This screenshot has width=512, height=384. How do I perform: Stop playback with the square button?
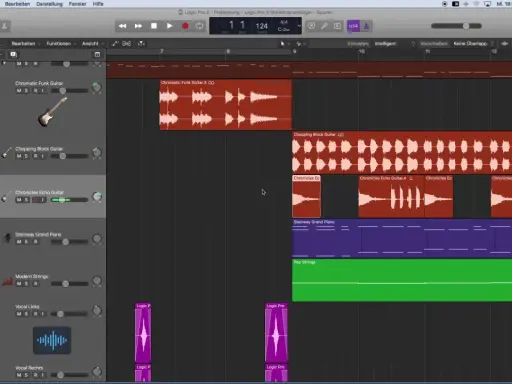coord(154,26)
